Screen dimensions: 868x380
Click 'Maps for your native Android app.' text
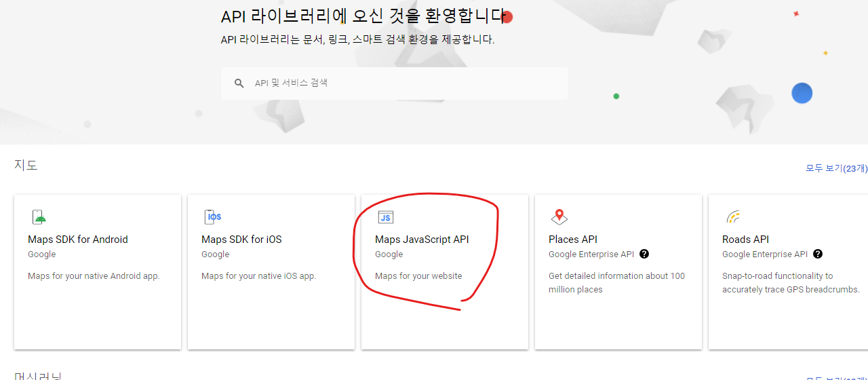(x=94, y=276)
